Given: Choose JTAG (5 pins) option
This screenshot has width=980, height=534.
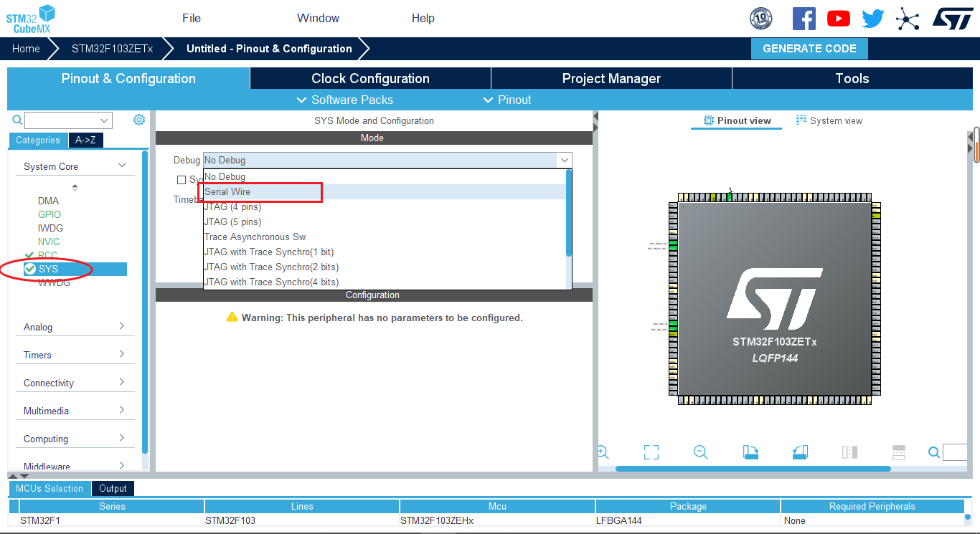Looking at the screenshot, I should point(385,221).
